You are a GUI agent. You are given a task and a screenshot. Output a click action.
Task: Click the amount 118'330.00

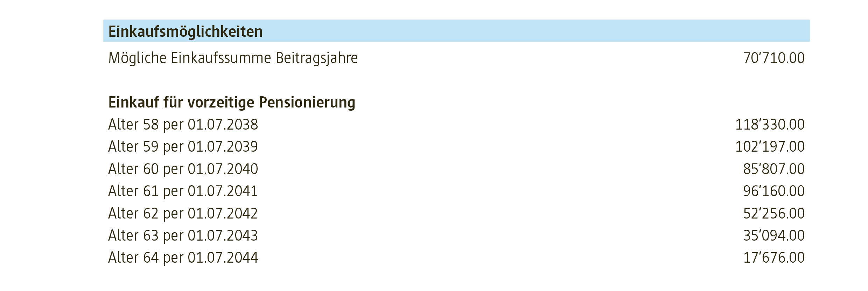click(770, 125)
